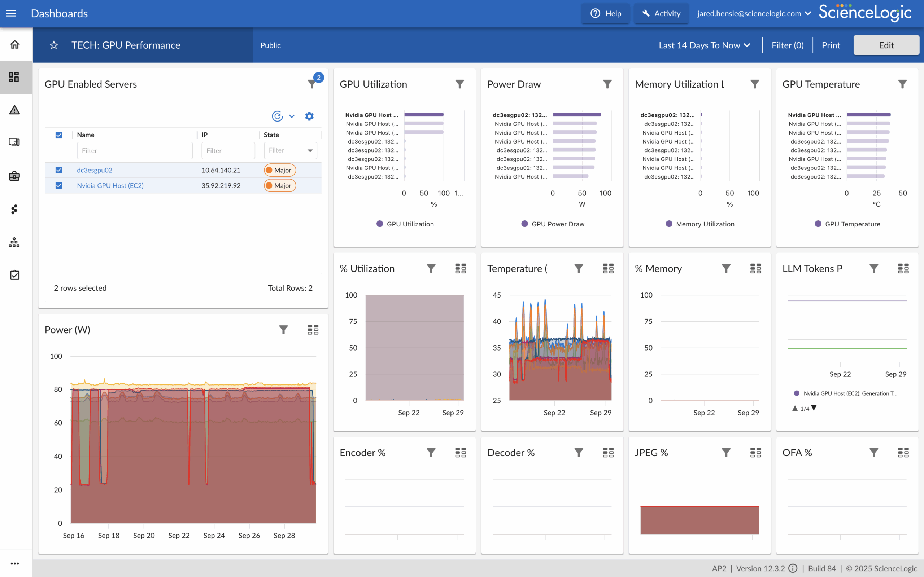Open the Events warning triangle in sidebar
The height and width of the screenshot is (577, 924).
tap(14, 110)
